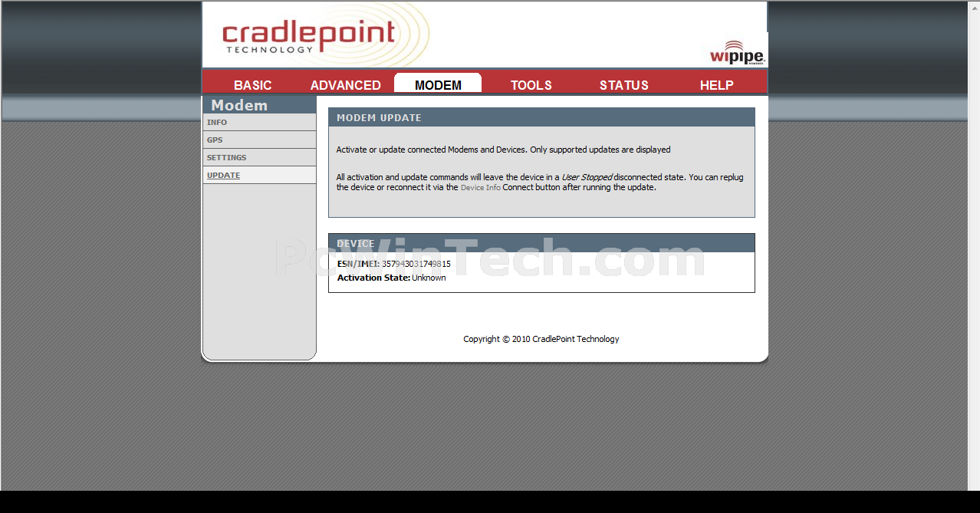Click the Copyright 2010 CradlePoint Technology footer
The height and width of the screenshot is (513, 980).
tap(541, 339)
